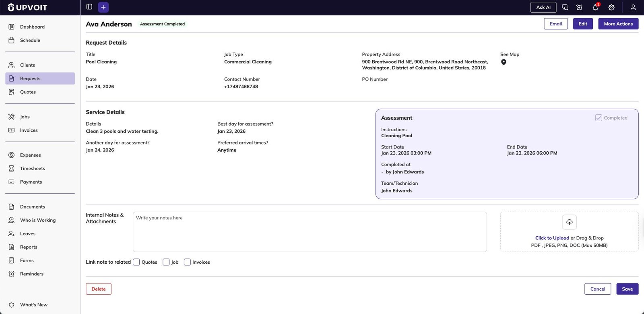Check the Quotes link-note checkbox

(136, 262)
